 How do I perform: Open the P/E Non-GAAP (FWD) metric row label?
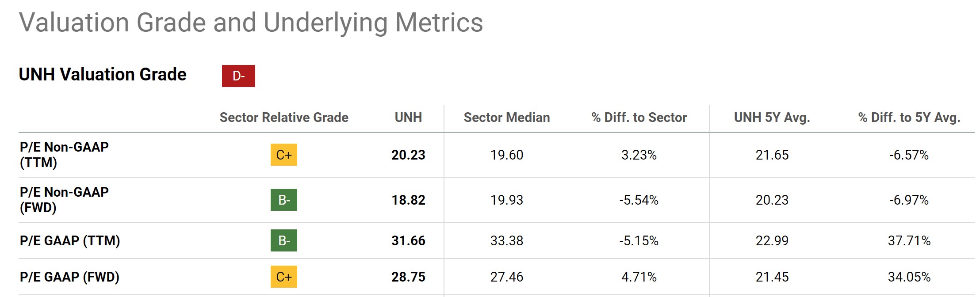coord(64,200)
